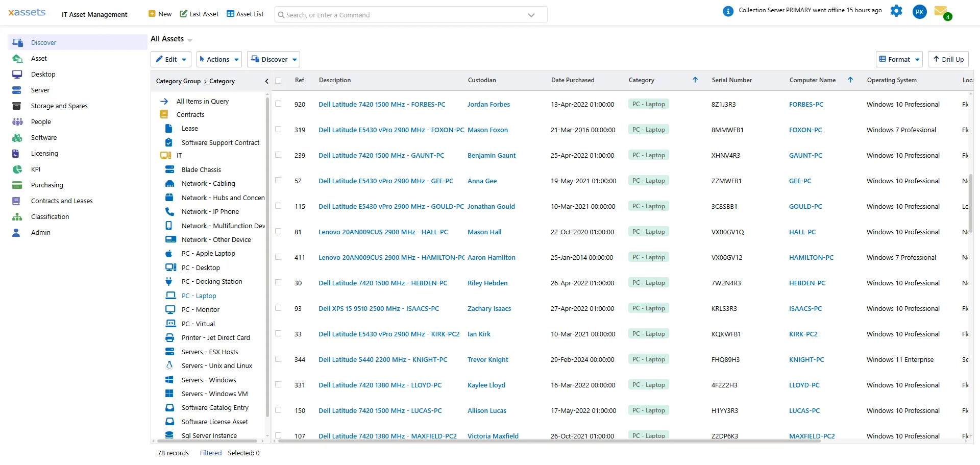Open the mail notifications envelope icon

pos(942,12)
